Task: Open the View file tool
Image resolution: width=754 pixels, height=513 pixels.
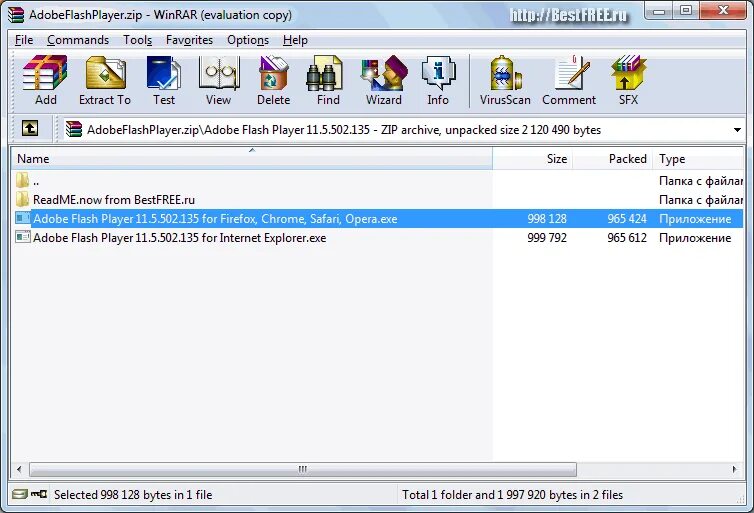Action: (218, 80)
